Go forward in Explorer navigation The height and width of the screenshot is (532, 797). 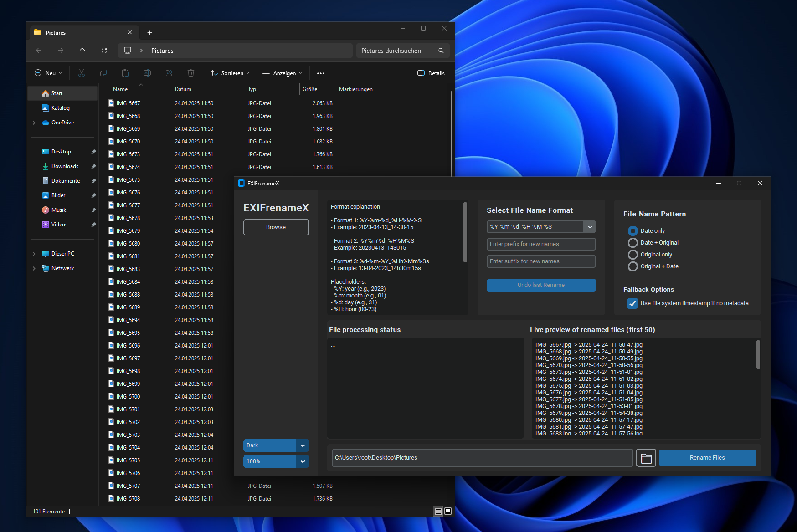pos(61,51)
